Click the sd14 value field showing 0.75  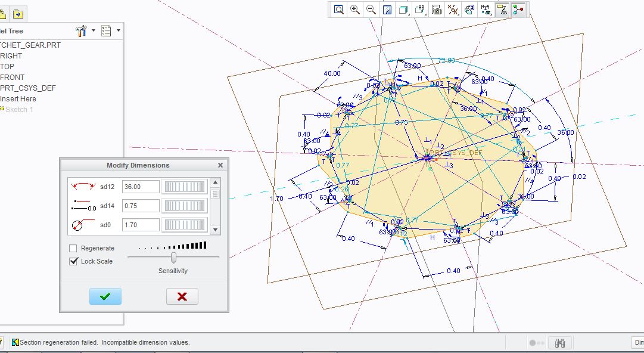coord(141,206)
